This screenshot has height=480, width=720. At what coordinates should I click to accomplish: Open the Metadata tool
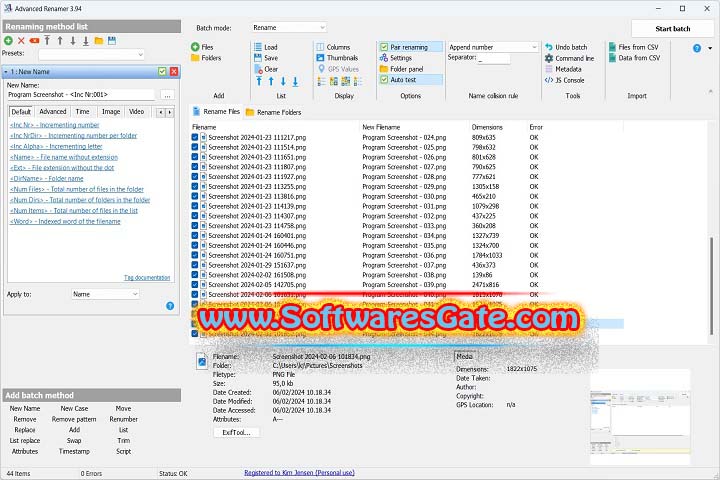[563, 69]
